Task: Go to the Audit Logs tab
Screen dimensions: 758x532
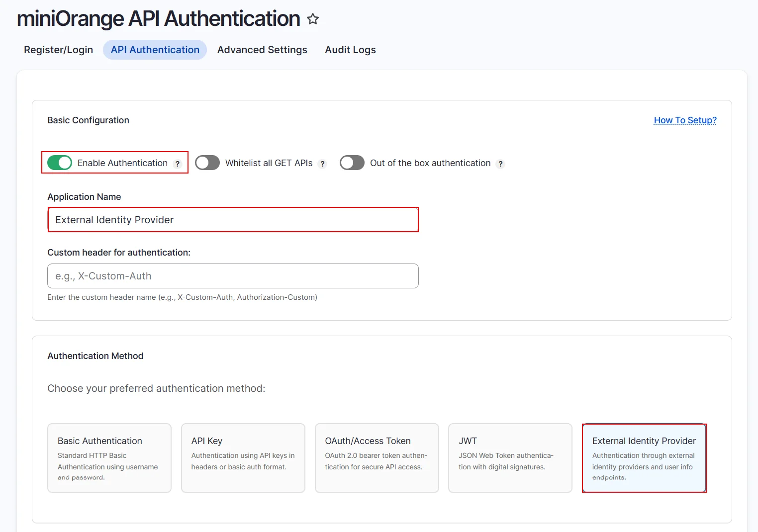Action: (x=351, y=50)
